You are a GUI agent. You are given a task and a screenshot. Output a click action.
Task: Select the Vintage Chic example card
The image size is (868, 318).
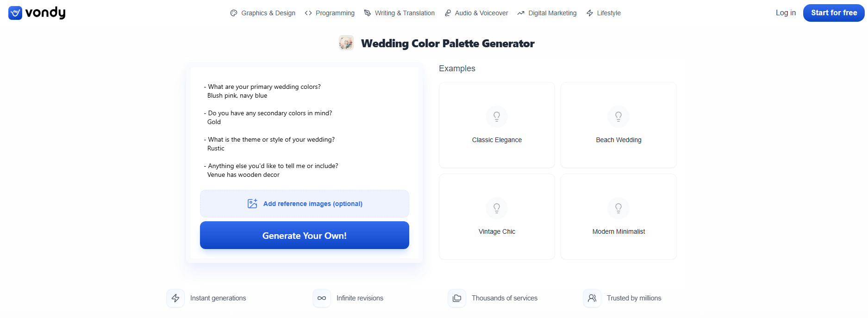pos(497,217)
